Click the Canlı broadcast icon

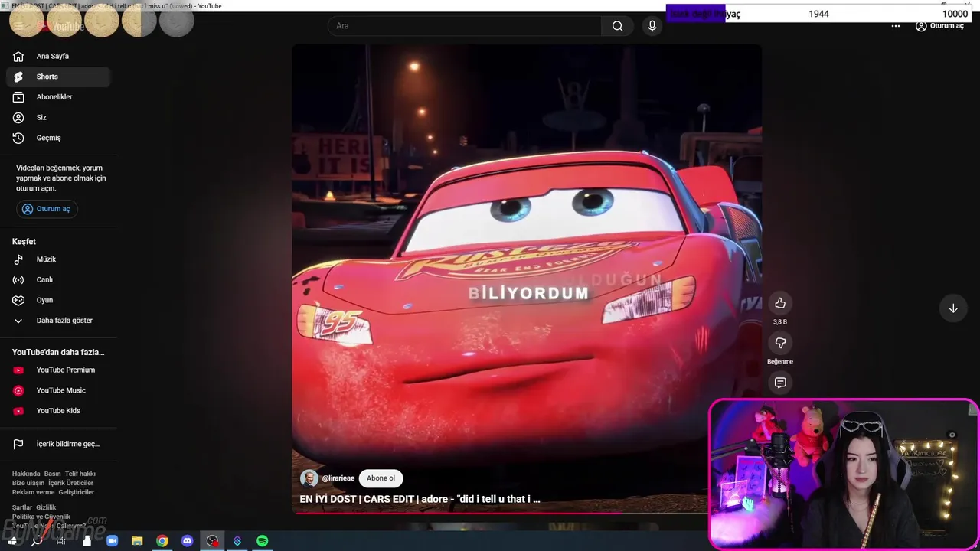pos(18,279)
